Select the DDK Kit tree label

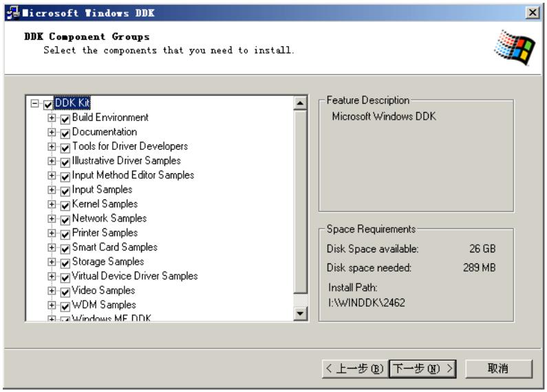click(72, 103)
